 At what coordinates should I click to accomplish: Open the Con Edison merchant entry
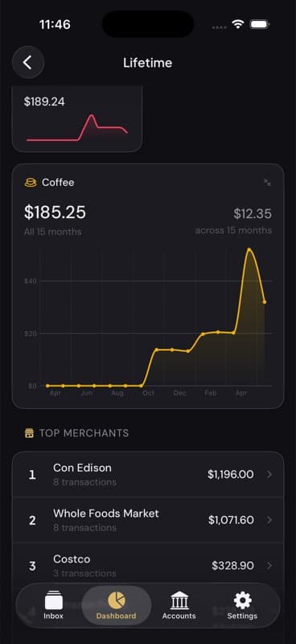coord(148,474)
